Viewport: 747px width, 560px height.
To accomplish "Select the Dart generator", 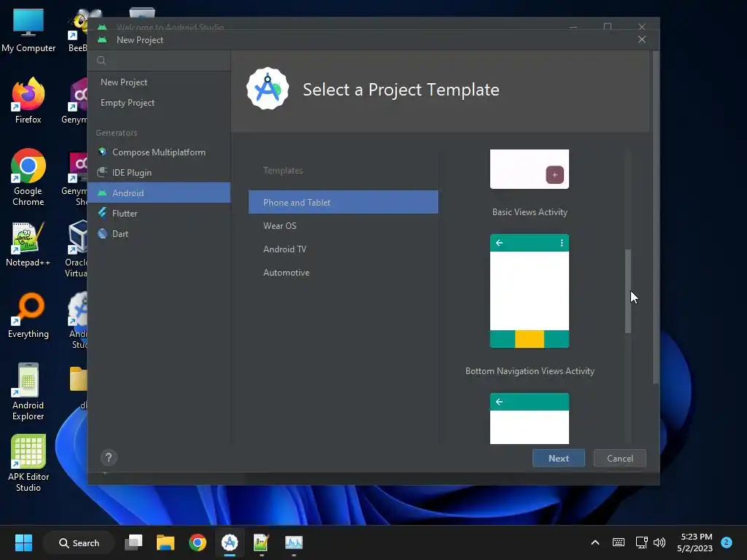I will click(158, 234).
